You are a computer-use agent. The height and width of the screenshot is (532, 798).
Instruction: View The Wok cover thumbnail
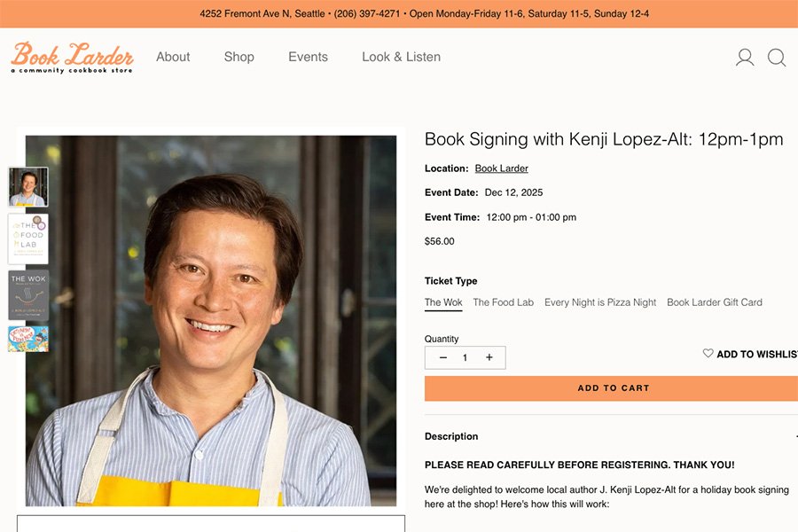point(28,295)
